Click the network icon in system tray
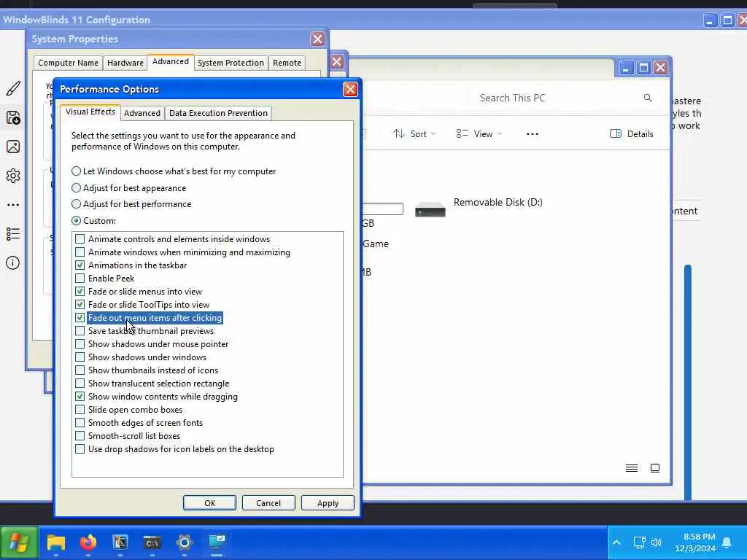The image size is (747, 560). click(639, 542)
